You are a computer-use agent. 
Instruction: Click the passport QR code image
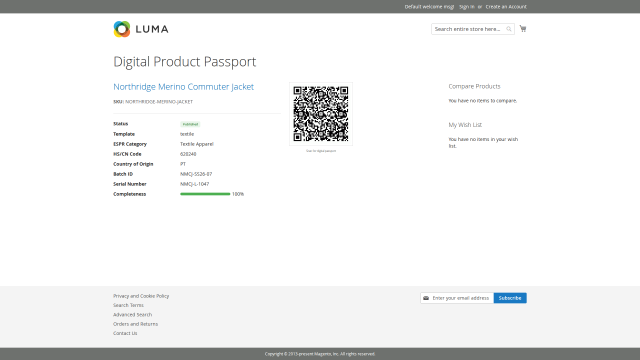(x=321, y=114)
